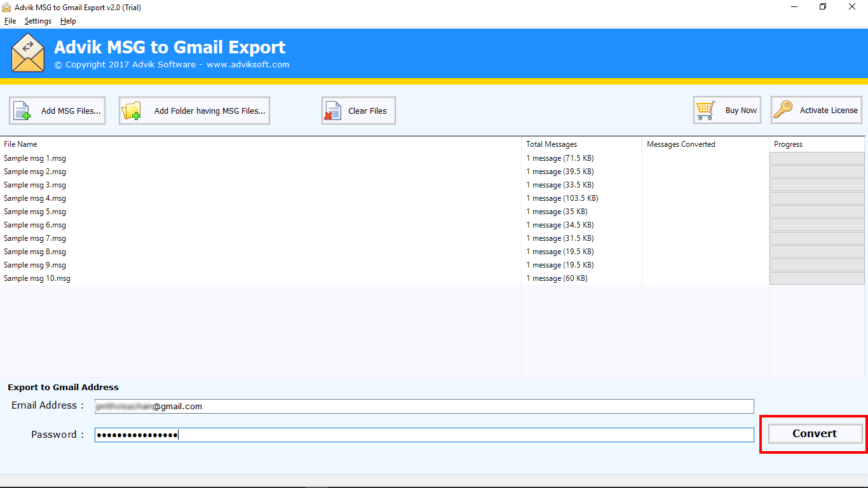Click the Add MSG Files icon

(23, 111)
